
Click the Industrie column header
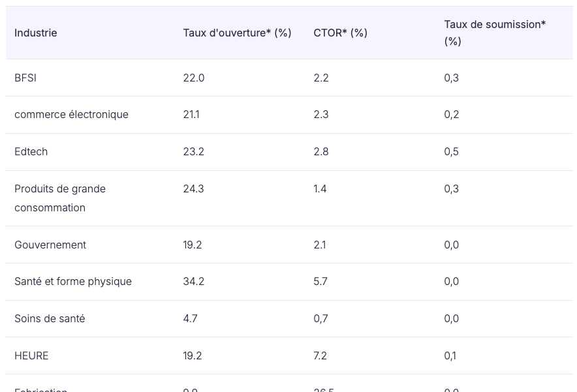[x=36, y=33]
